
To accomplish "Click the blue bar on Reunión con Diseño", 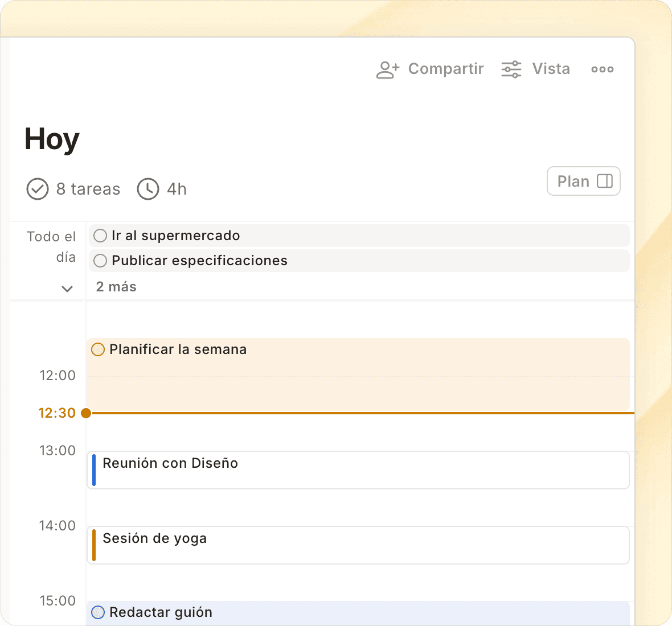I will [94, 470].
